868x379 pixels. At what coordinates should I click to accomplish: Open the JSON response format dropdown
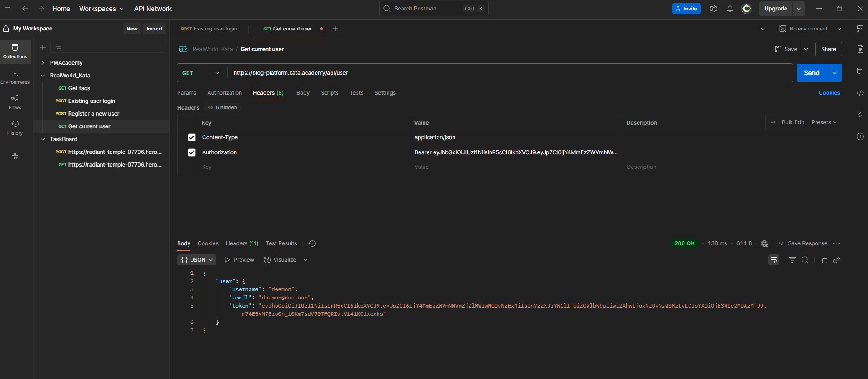coord(197,260)
